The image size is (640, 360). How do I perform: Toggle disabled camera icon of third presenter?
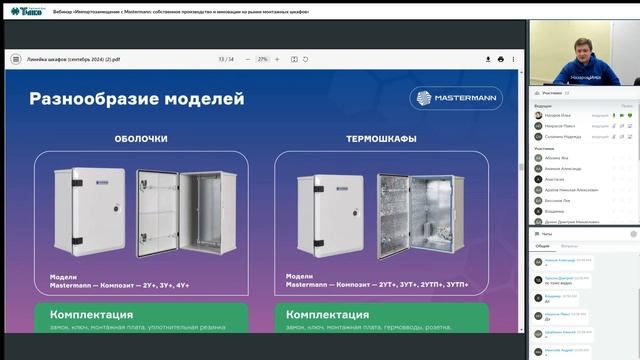pos(622,137)
